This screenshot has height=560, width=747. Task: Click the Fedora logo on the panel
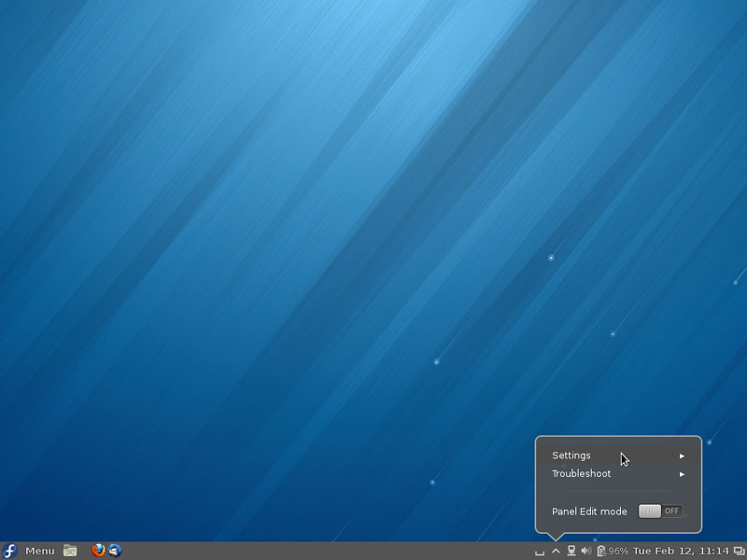point(9,551)
